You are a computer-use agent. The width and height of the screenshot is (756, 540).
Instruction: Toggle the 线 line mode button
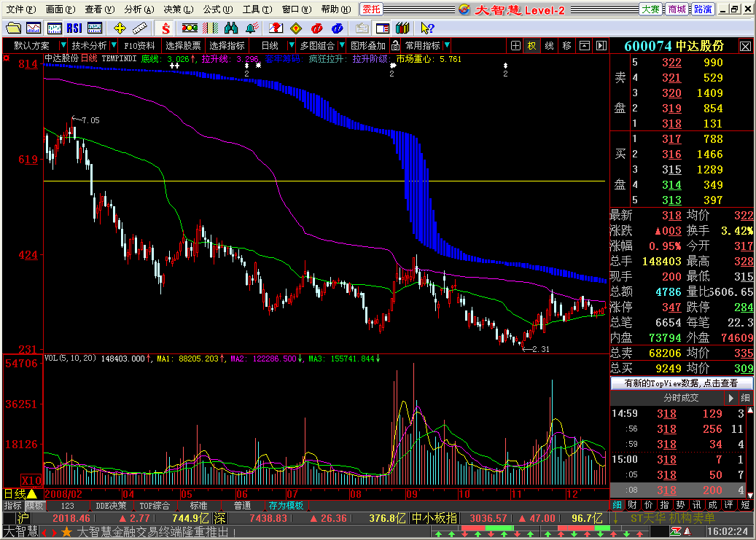549,46
